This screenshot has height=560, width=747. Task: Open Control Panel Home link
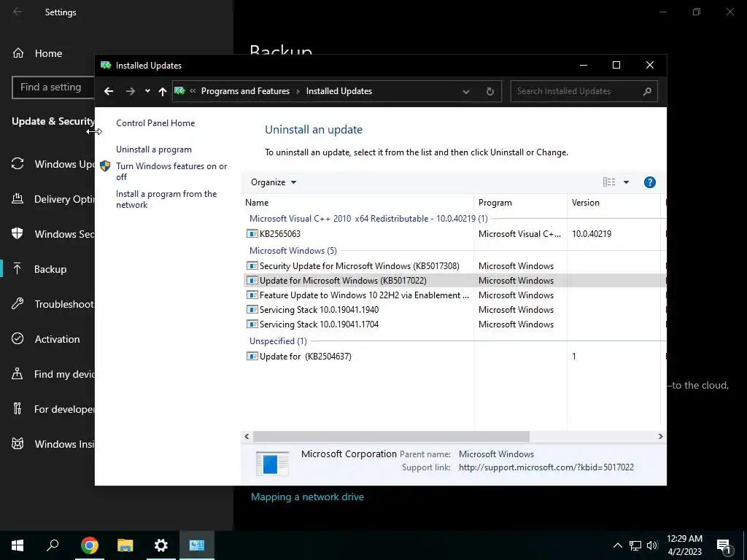coord(155,122)
